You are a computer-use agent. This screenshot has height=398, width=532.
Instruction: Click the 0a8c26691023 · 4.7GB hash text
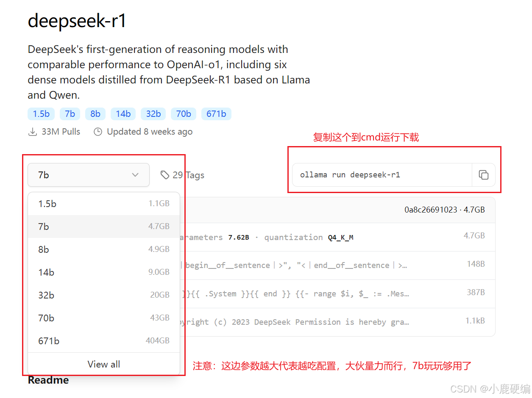click(x=445, y=210)
